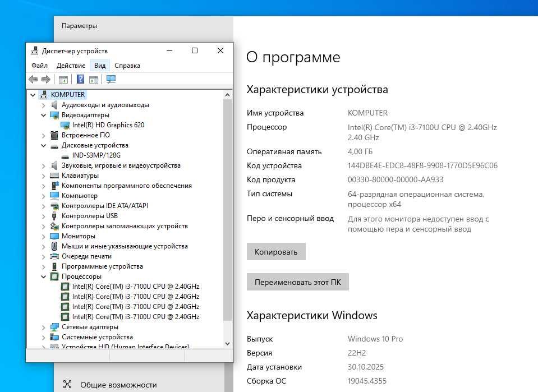Click the product code 00330-80000-00000-AA933
Viewport: 538px width, 392px height.
(396, 179)
